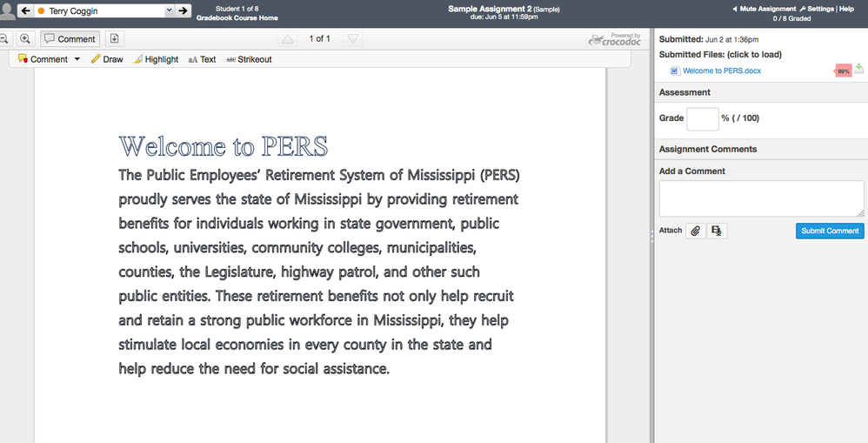The width and height of the screenshot is (868, 443).
Task: Download the submitted file via green arrow icon
Action: [859, 69]
